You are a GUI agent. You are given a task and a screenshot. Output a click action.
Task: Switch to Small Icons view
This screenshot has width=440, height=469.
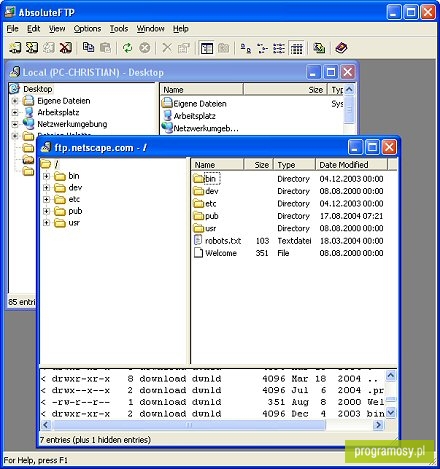262,48
